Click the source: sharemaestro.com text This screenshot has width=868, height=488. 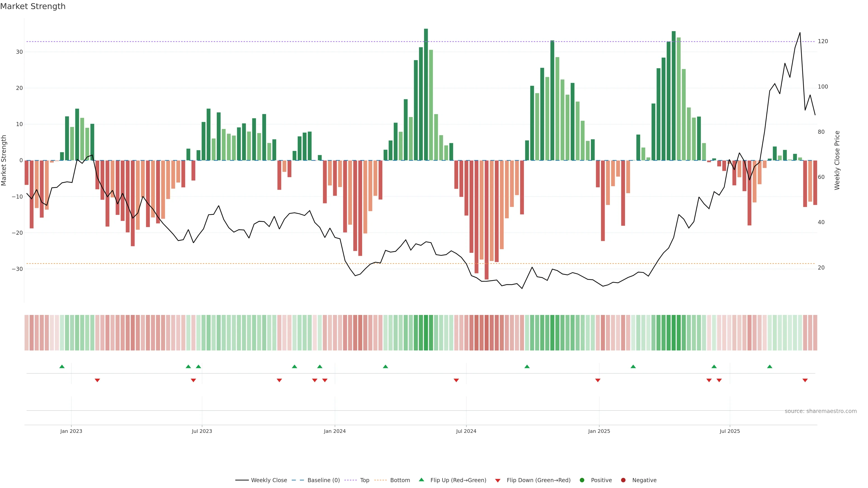[821, 411]
